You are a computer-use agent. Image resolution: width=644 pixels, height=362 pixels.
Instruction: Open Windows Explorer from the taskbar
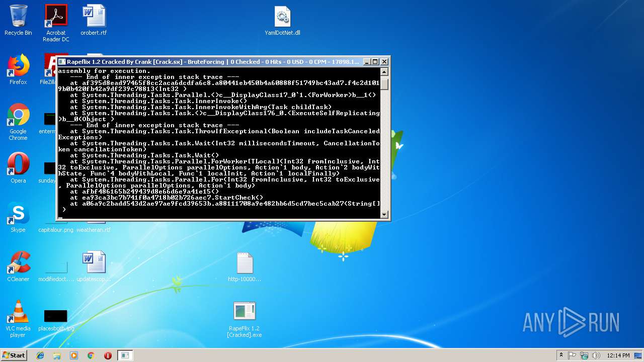[57, 355]
